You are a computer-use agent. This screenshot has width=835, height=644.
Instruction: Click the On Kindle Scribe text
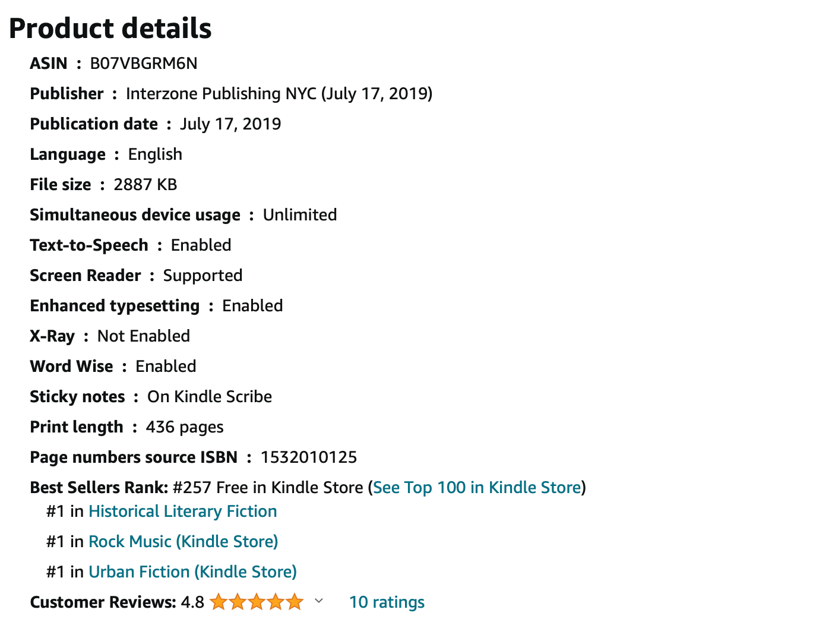tap(210, 396)
